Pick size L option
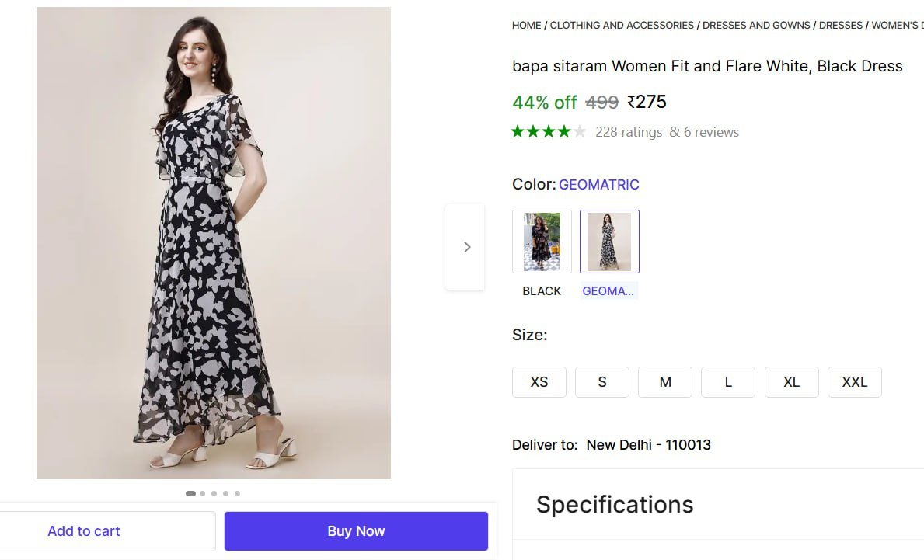This screenshot has width=924, height=560. click(728, 382)
